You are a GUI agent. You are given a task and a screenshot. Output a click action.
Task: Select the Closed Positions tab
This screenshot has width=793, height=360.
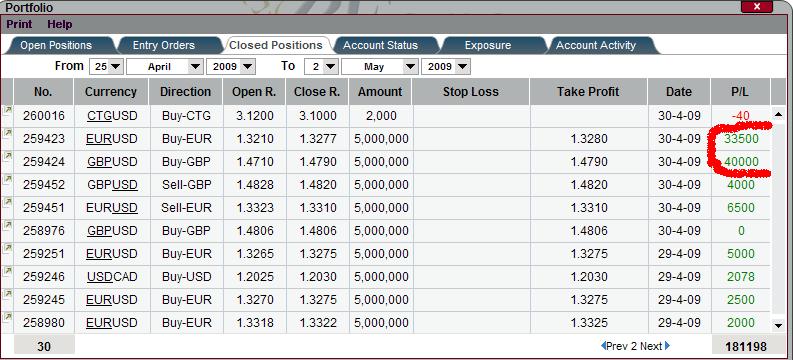(276, 45)
